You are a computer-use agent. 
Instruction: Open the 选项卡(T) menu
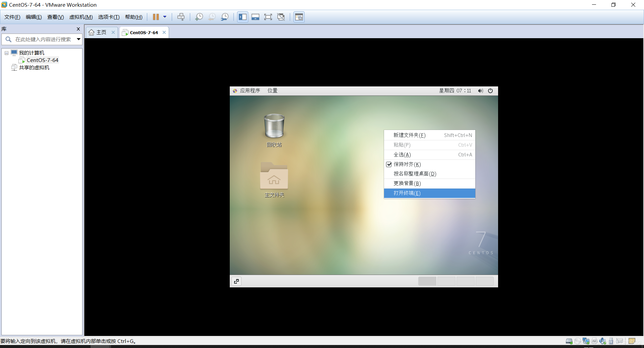109,17
